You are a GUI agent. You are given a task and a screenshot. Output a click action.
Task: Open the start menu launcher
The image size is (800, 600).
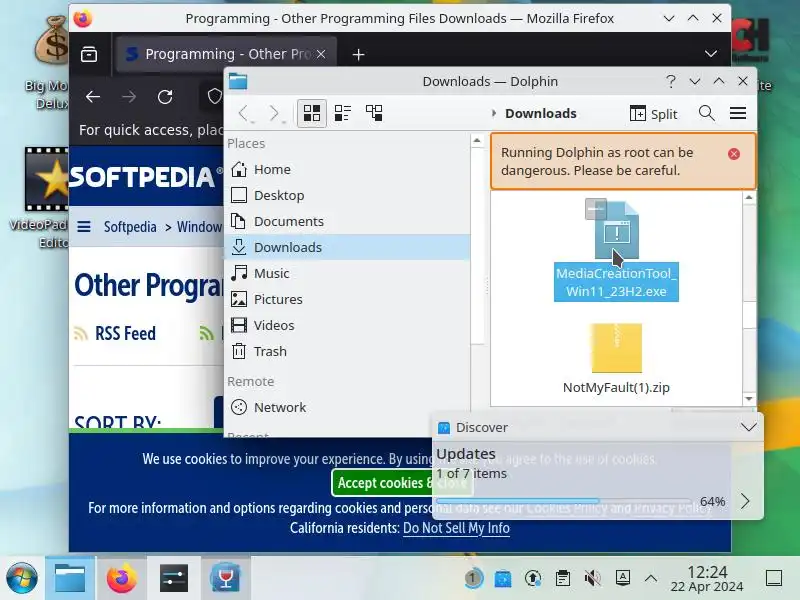point(21,578)
